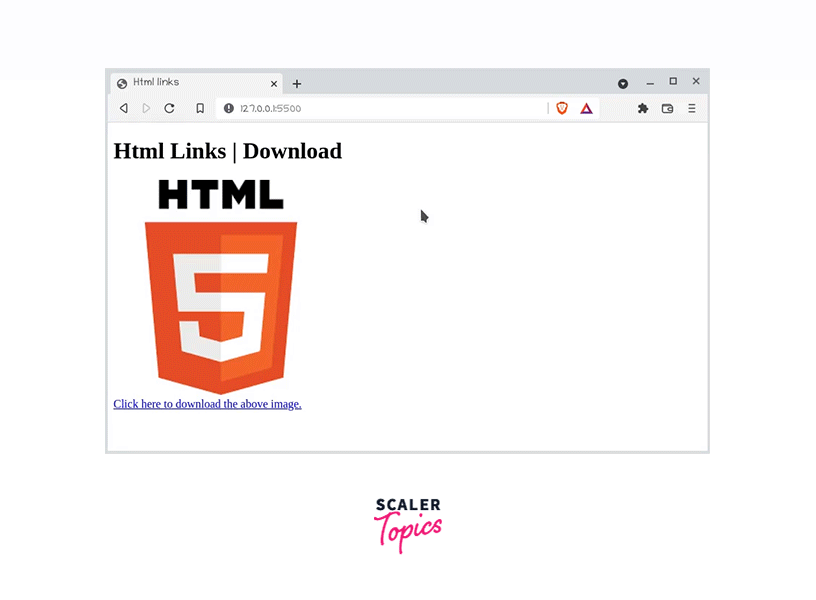Reload the page with the refresh icon
The height and width of the screenshot is (600, 816).
[170, 108]
